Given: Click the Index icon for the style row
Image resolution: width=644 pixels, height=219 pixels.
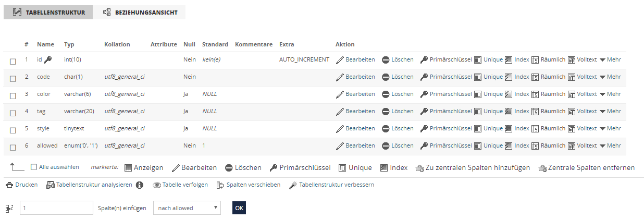Looking at the screenshot, I should (509, 129).
